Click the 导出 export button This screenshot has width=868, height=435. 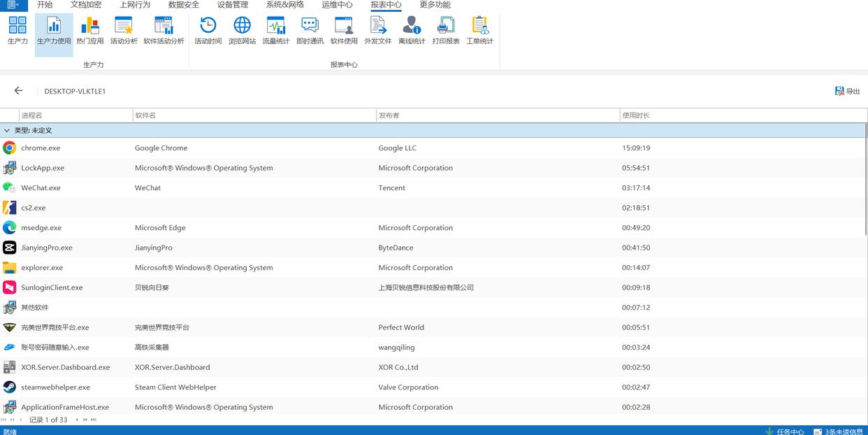pyautogui.click(x=847, y=91)
